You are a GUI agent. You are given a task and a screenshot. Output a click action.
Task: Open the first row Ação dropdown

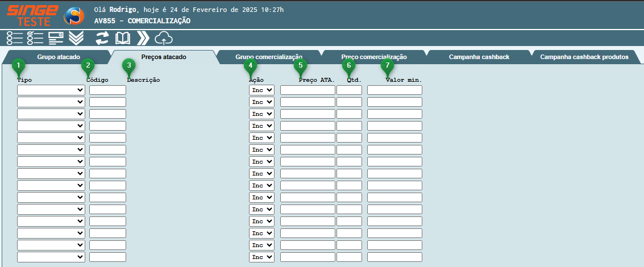(261, 90)
